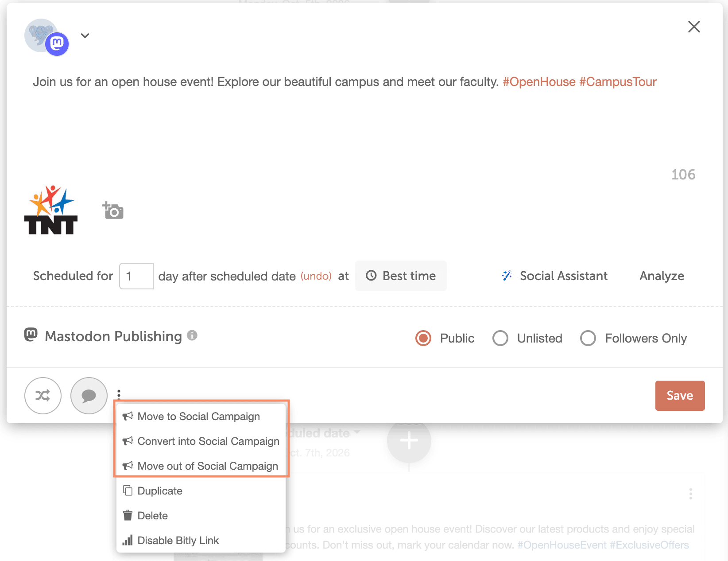Click the TNT image thumbnail
The height and width of the screenshot is (561, 728).
(51, 210)
